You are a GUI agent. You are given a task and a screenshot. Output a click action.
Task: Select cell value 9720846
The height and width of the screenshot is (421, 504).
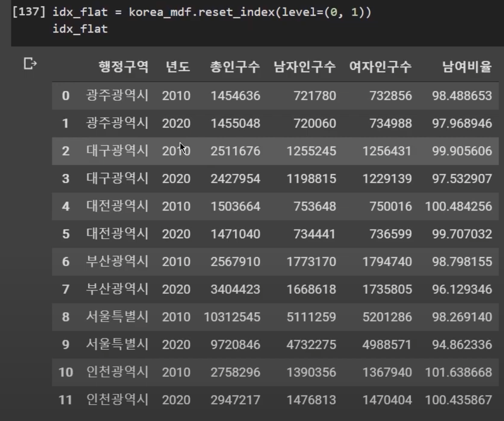point(235,344)
